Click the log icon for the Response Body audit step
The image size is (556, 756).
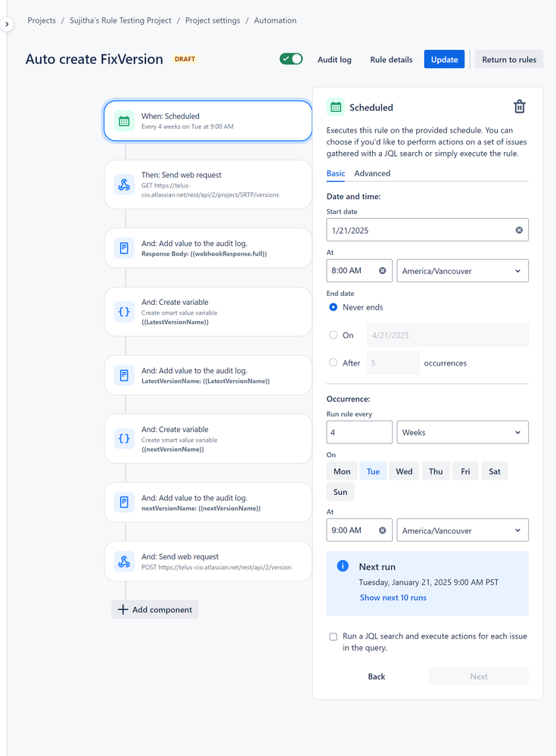coord(124,248)
